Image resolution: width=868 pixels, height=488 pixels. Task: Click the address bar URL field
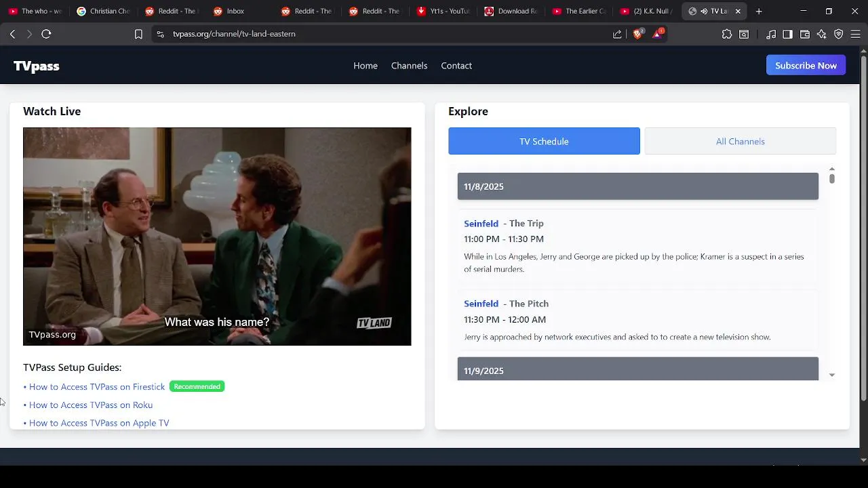[387, 34]
